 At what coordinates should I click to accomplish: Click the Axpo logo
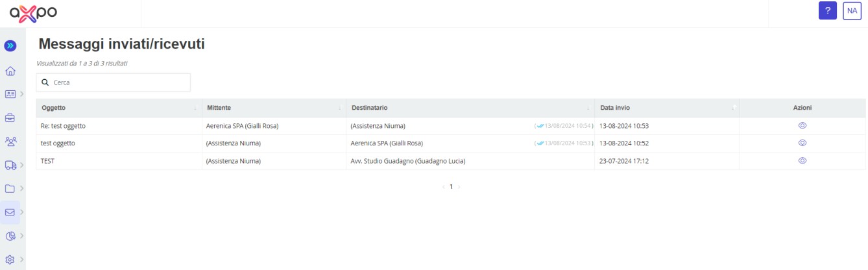point(34,12)
